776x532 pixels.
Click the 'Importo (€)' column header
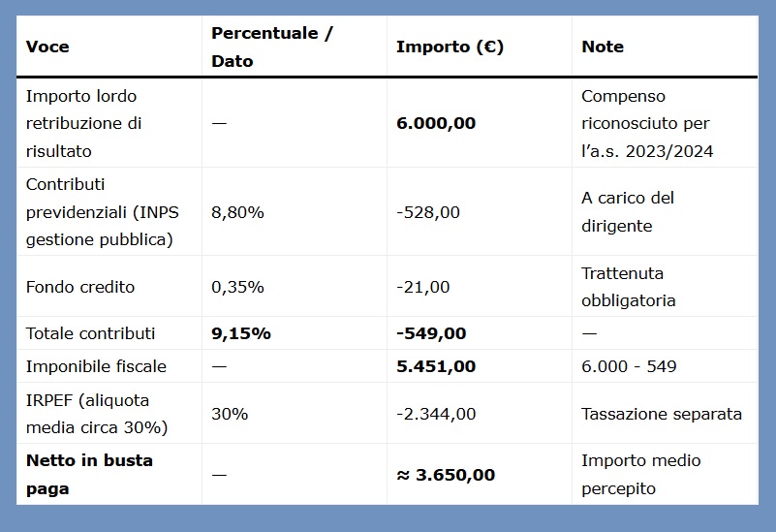tap(450, 47)
